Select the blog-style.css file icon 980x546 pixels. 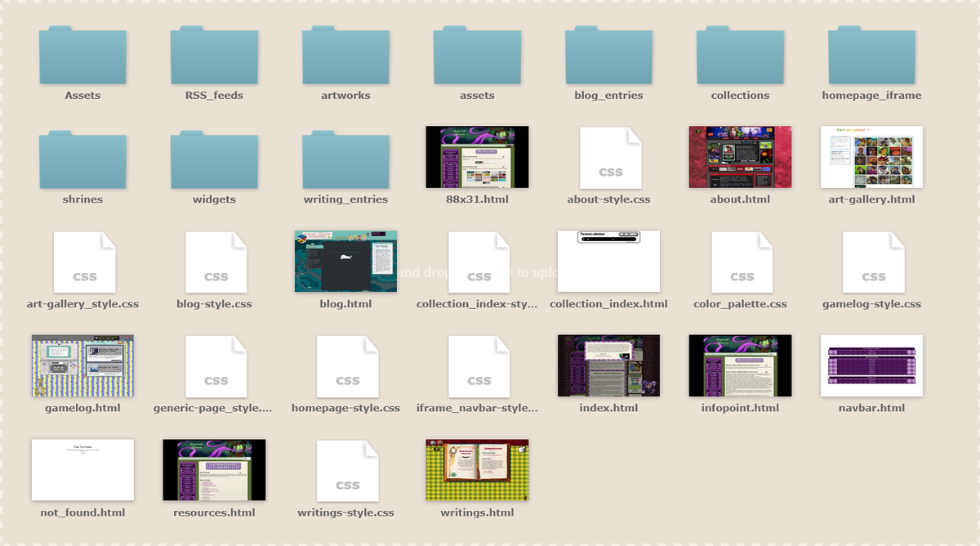point(216,262)
